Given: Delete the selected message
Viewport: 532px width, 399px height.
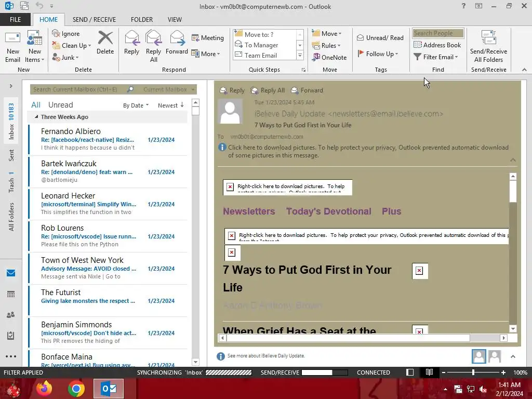Looking at the screenshot, I should [x=105, y=43].
